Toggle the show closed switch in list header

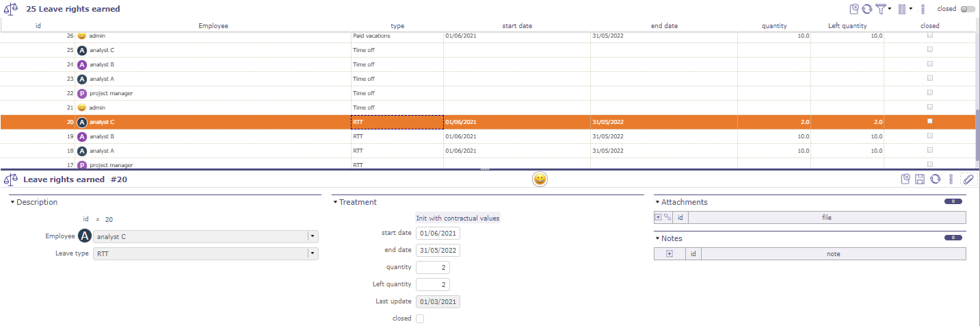[967, 9]
